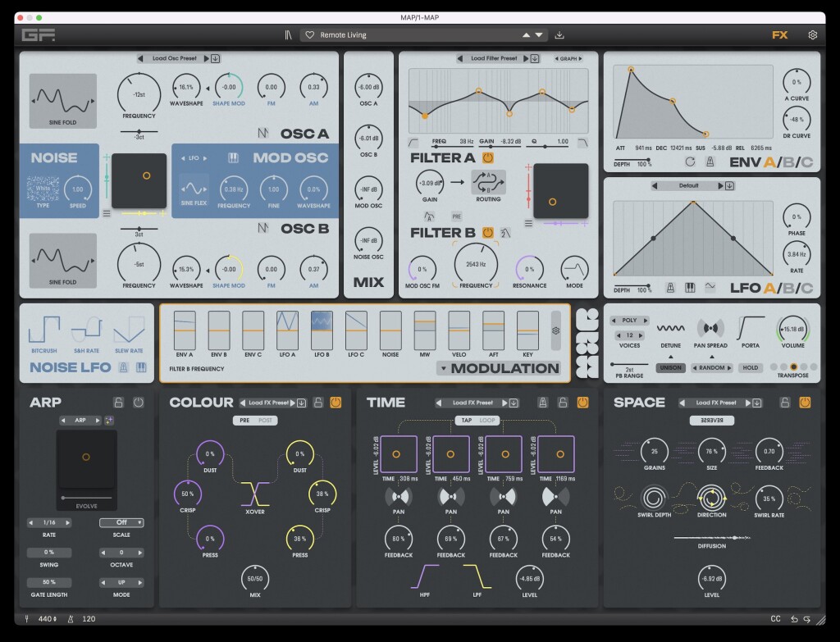Open the Modulation settings gear
The image size is (840, 642).
click(556, 330)
